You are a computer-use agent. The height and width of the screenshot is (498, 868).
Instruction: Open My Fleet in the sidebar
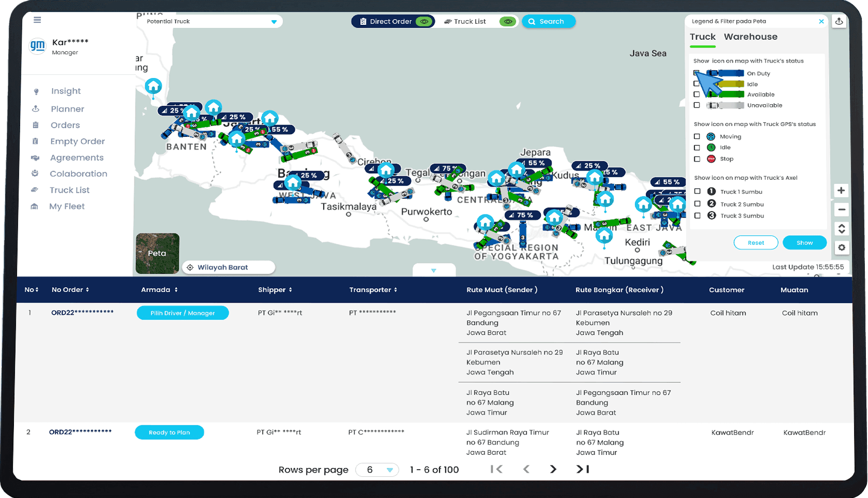pyautogui.click(x=67, y=206)
